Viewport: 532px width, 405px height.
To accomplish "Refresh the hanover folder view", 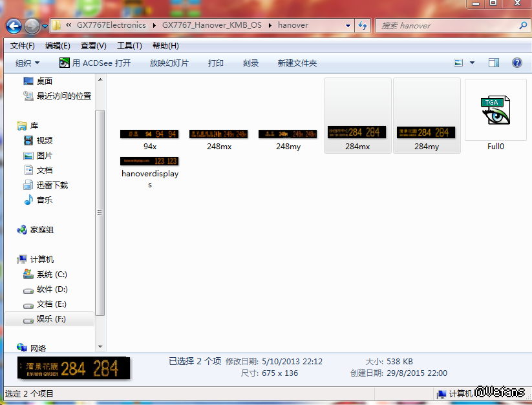I will [x=363, y=26].
